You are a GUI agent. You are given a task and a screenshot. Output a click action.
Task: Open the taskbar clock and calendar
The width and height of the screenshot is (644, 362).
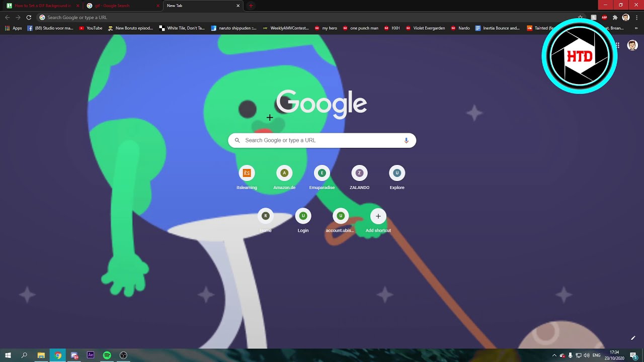[x=614, y=355]
